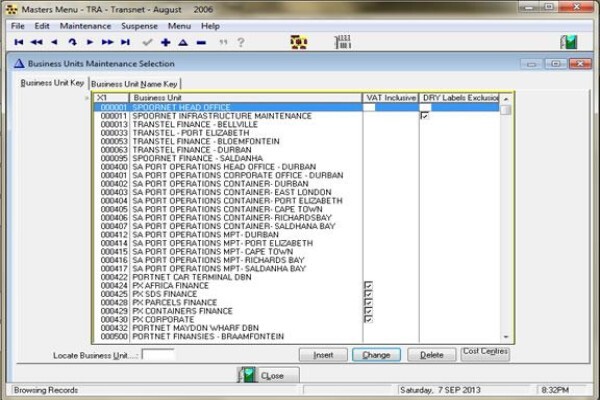Toggle VAT Inclusive for PX CONTAINERS FINANCE
Image resolution: width=600 pixels, height=400 pixels.
(x=368, y=311)
